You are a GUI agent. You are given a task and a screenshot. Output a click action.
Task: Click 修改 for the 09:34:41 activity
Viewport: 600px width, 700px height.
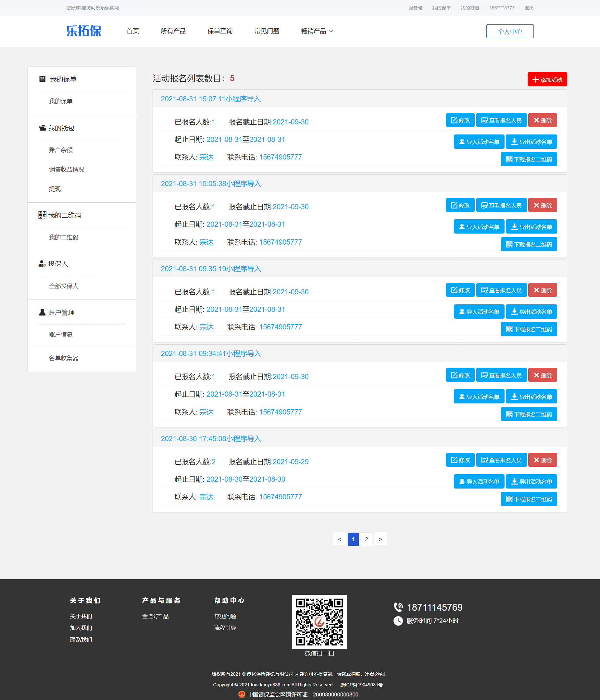tap(460, 375)
